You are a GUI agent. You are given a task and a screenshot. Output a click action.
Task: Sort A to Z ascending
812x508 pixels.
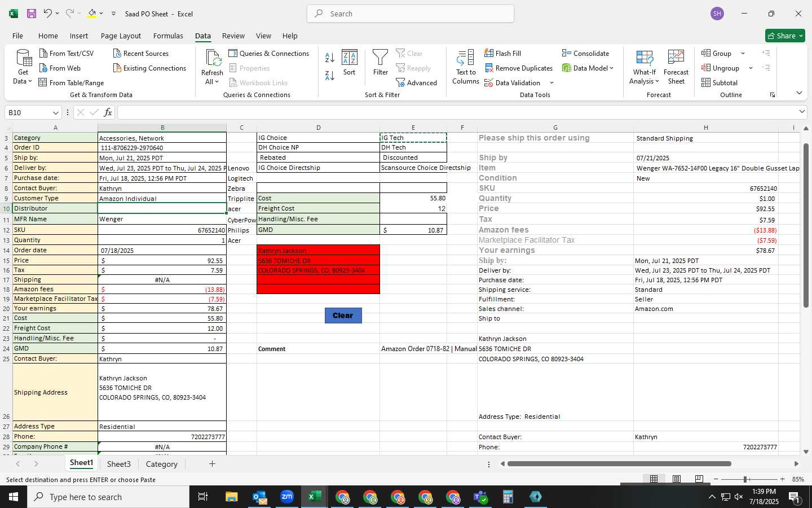330,57
